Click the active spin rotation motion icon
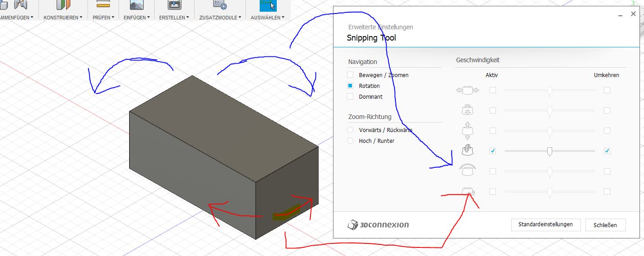The height and width of the screenshot is (256, 644). pyautogui.click(x=468, y=150)
